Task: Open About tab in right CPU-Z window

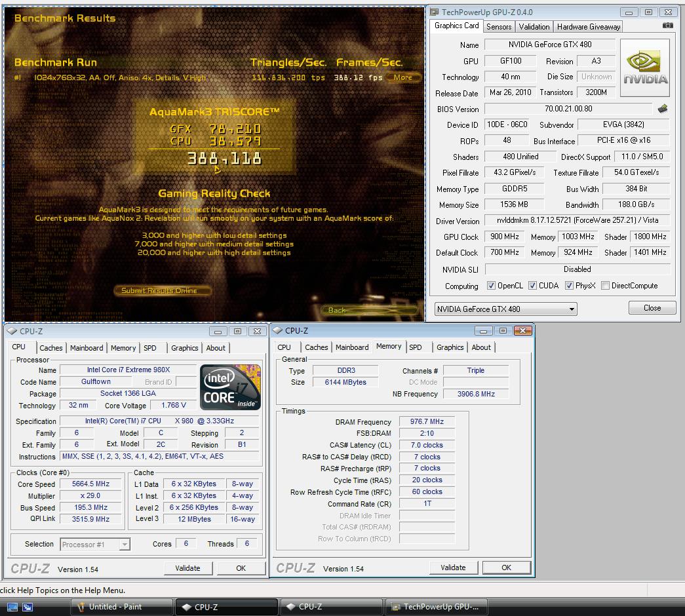Action: click(481, 347)
